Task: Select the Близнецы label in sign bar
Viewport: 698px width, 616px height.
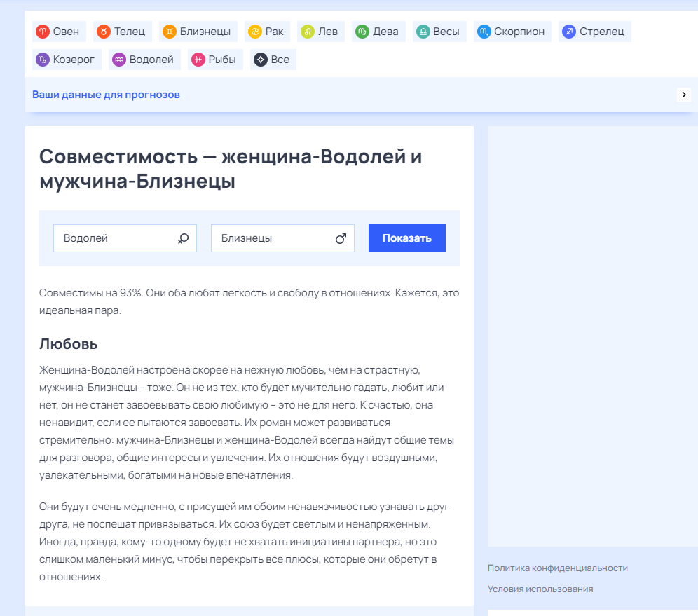Action: (205, 32)
